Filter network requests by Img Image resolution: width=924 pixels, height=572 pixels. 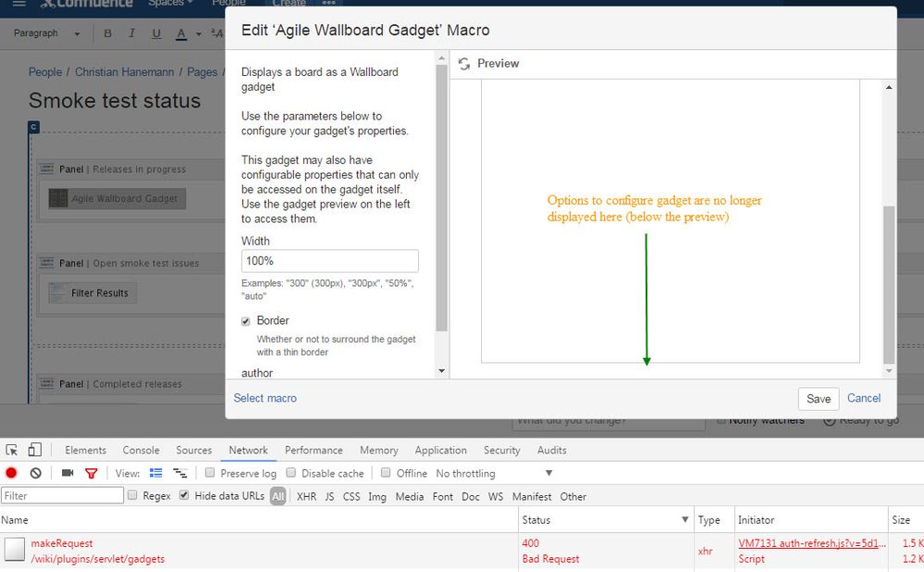click(x=377, y=496)
